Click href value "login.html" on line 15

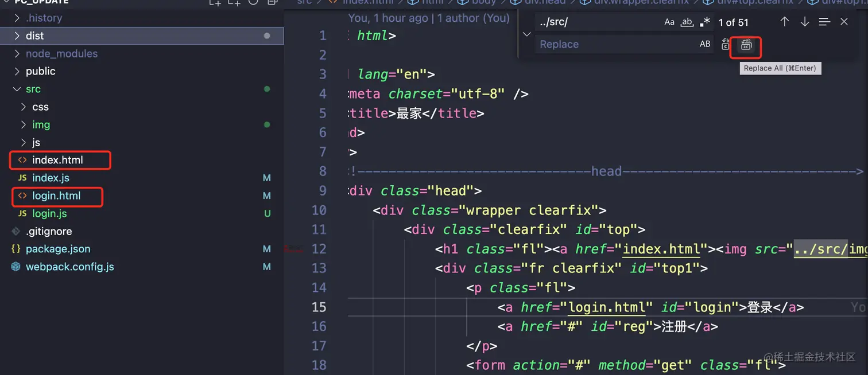pyautogui.click(x=607, y=307)
